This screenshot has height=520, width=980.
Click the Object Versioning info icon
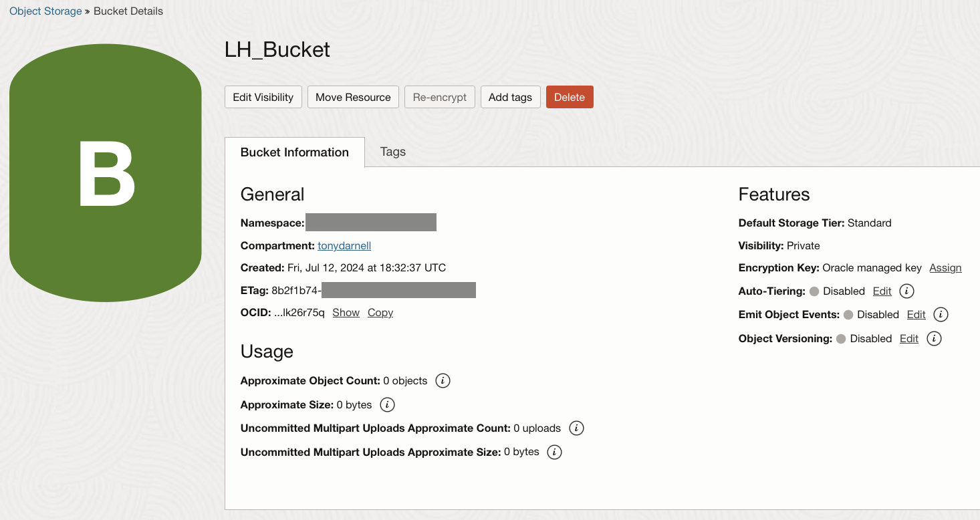tap(933, 338)
